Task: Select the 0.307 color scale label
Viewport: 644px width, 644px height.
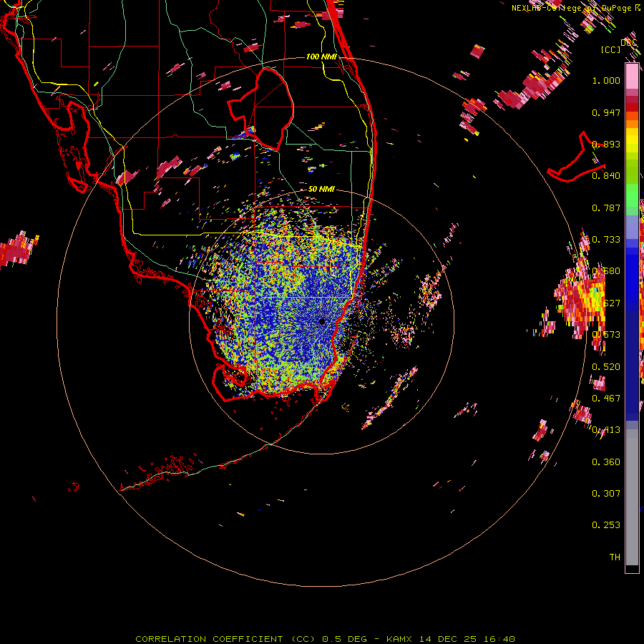Action: click(x=606, y=494)
